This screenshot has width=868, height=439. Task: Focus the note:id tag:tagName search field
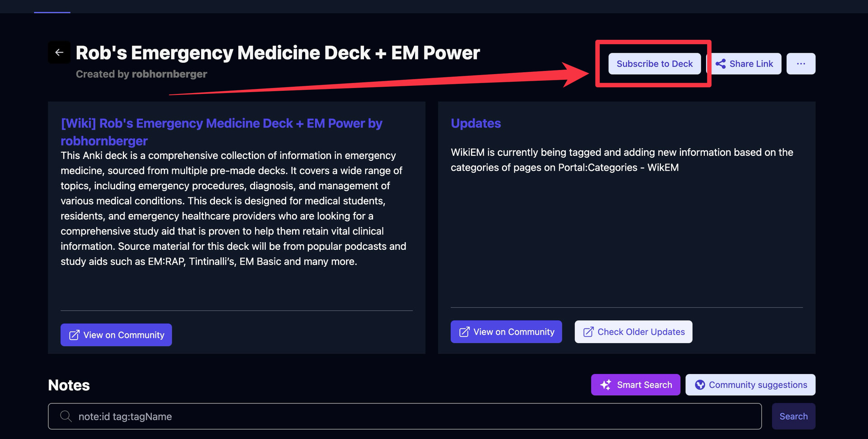point(407,416)
